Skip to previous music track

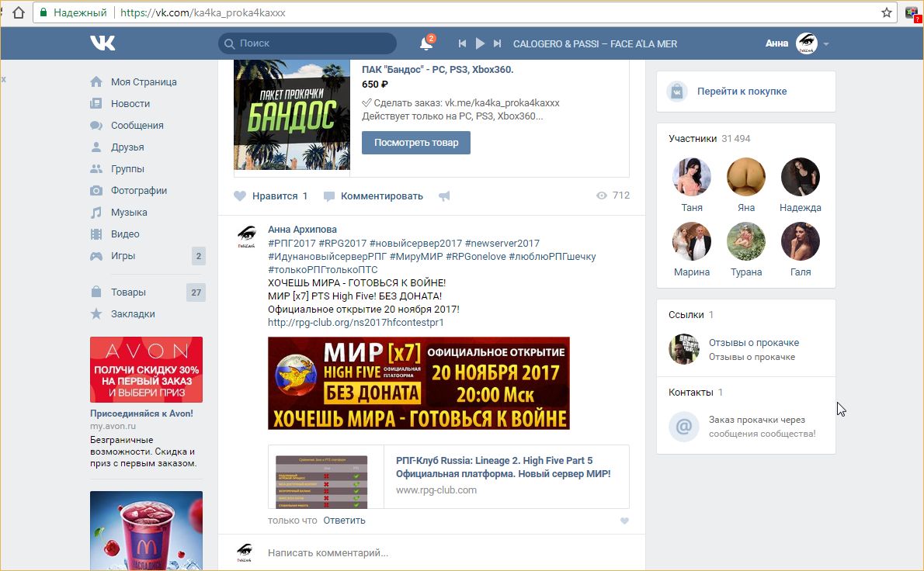coord(463,43)
